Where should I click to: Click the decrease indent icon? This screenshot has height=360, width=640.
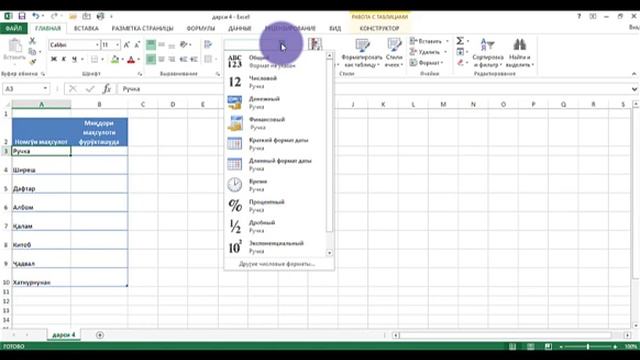[x=183, y=60]
